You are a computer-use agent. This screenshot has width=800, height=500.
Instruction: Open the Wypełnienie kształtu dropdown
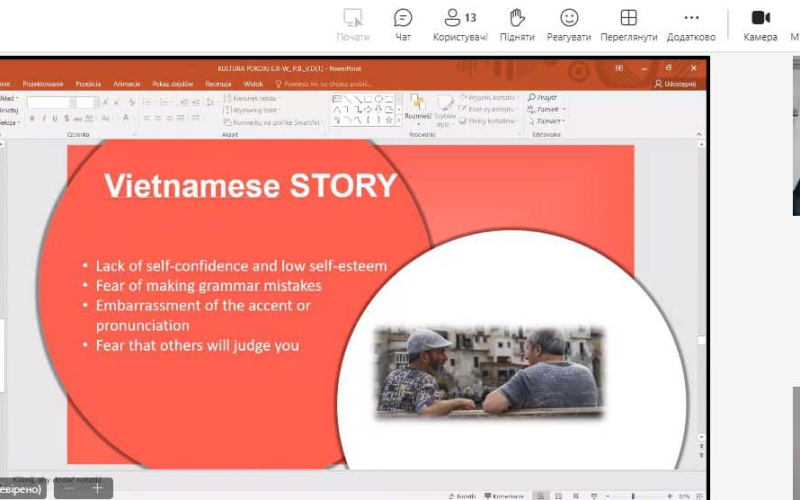pos(489,97)
